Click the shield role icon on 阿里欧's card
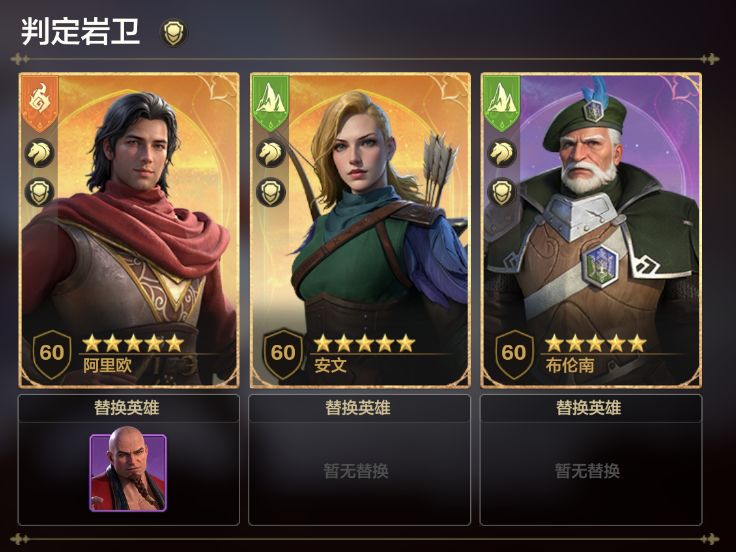Screen dimensions: 736x552 [x=40, y=192]
